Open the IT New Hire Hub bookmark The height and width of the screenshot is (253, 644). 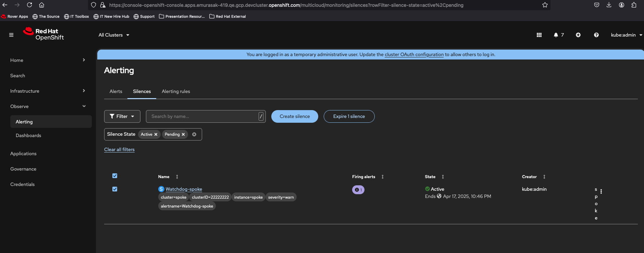111,16
